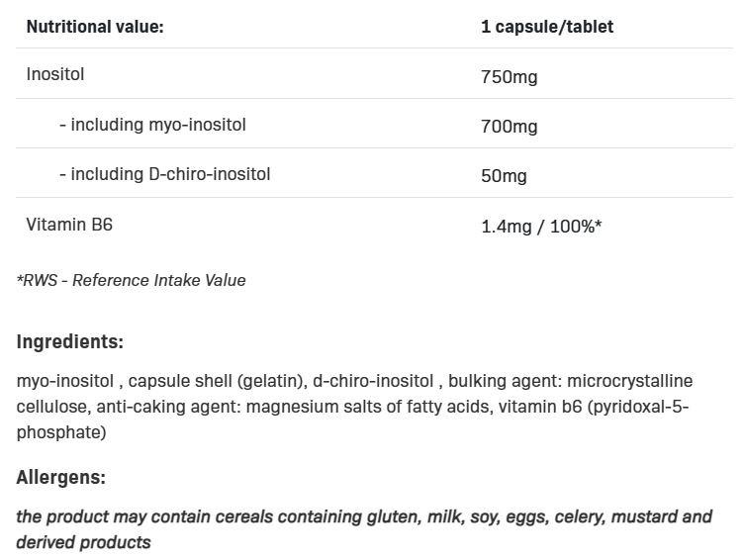Click the 50mg value

click(504, 176)
